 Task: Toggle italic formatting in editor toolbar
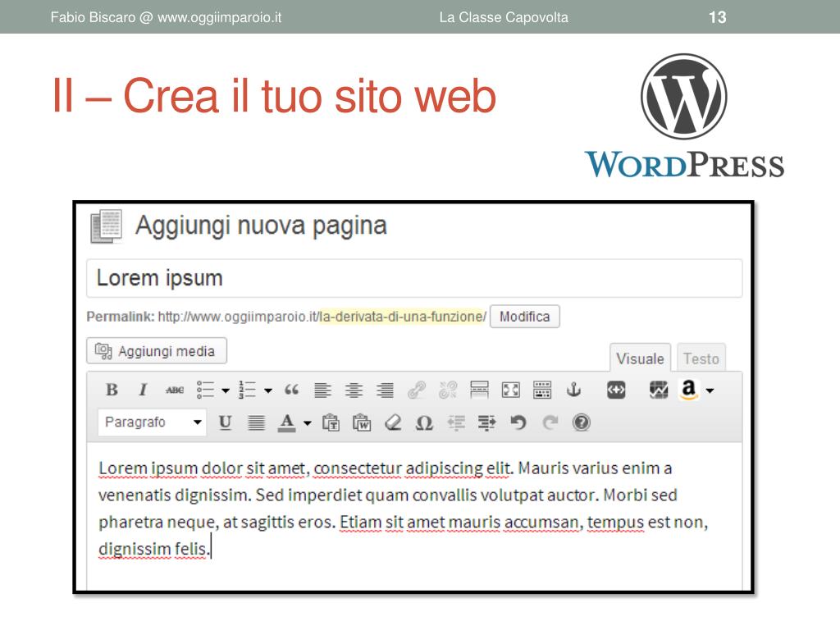143,390
